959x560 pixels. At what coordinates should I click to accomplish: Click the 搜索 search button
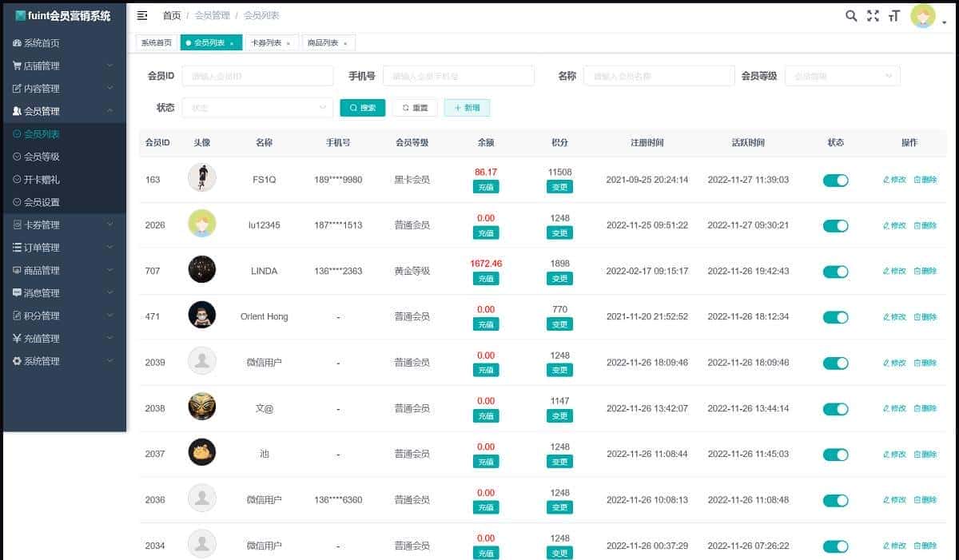[362, 106]
